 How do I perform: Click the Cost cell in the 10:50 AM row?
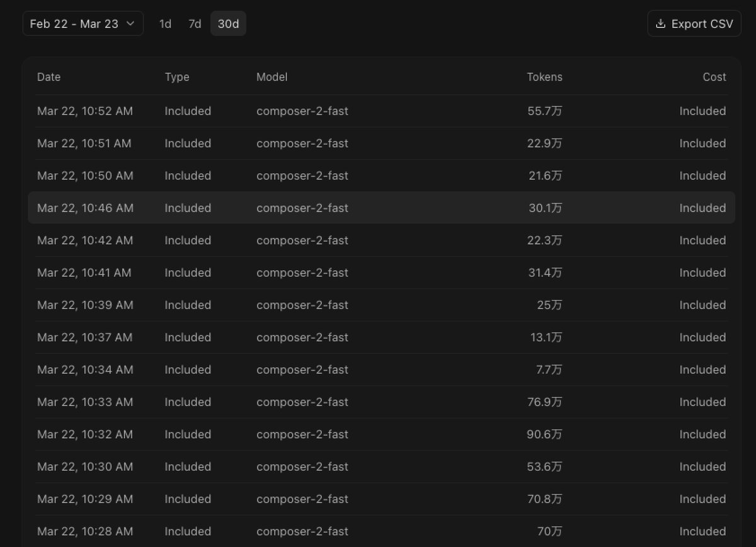coord(702,176)
